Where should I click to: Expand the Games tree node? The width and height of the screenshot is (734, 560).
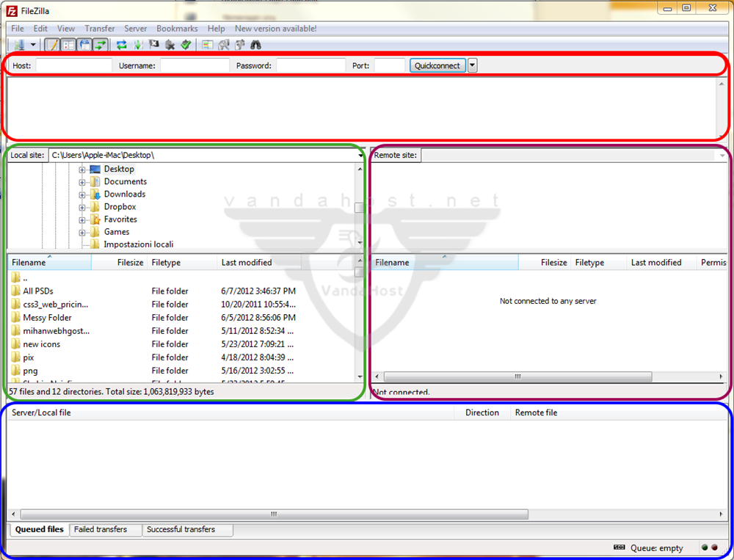coord(82,233)
